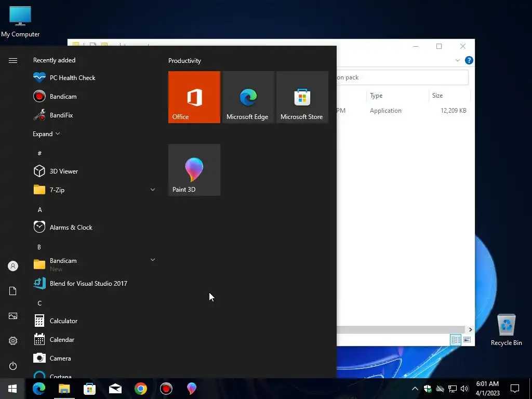
Task: Open the Microsoft Edge tile
Action: (248, 97)
